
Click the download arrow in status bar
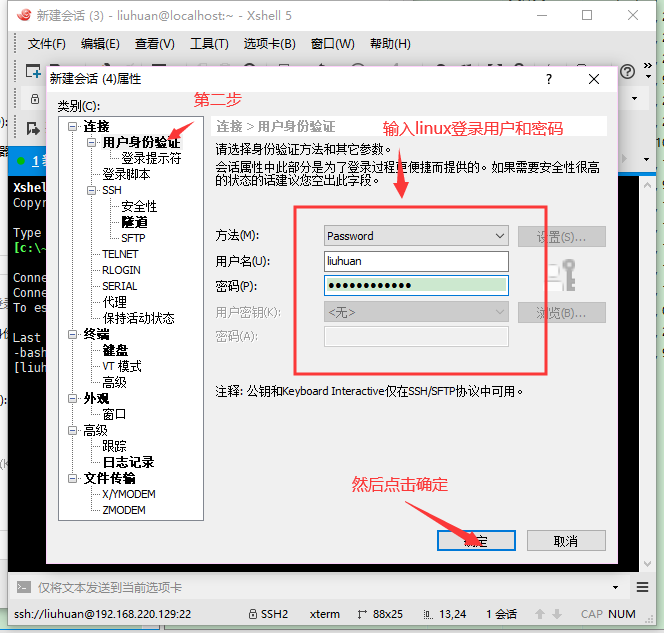(557, 614)
